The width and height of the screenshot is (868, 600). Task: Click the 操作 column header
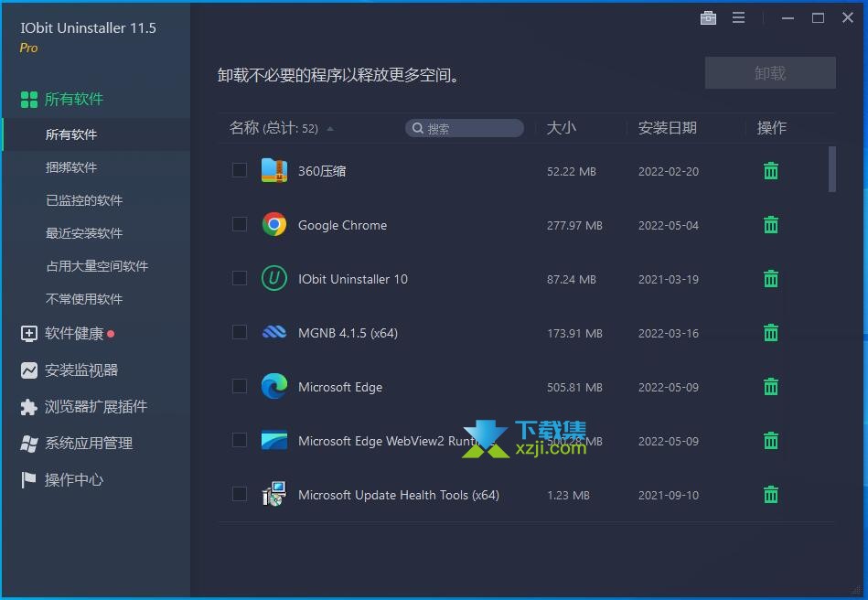[772, 128]
